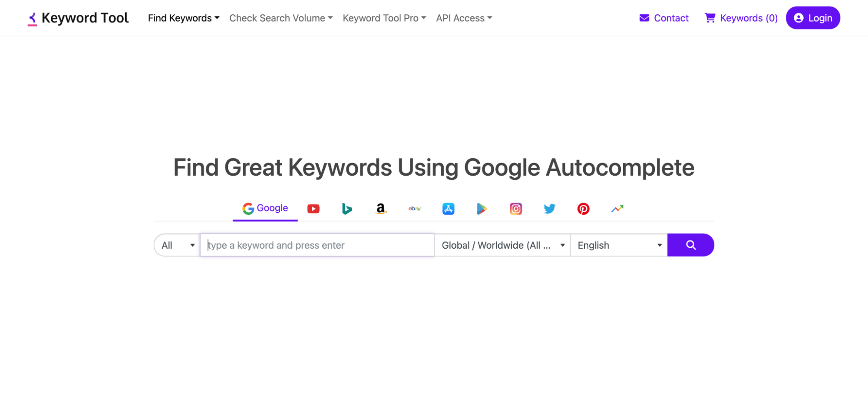The width and height of the screenshot is (868, 406).
Task: Switch to the Amazon keyword tab
Action: 380,209
